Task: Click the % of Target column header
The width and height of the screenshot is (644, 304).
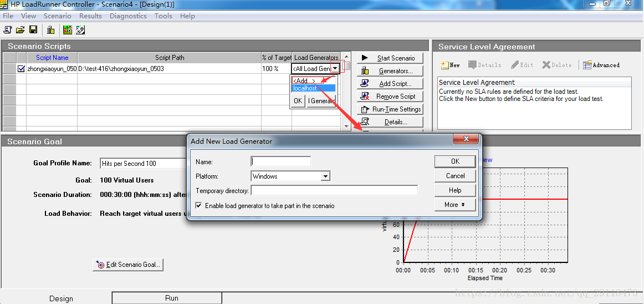Action: coord(277,58)
